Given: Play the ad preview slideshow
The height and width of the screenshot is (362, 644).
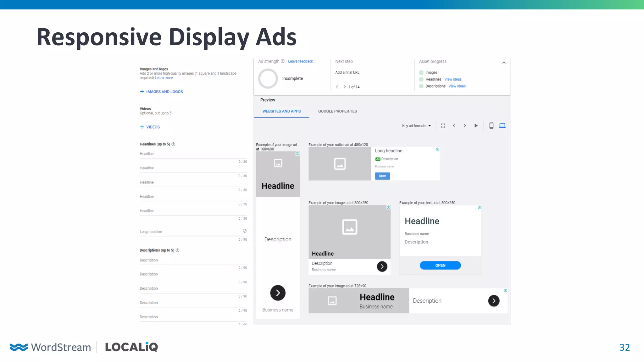Looking at the screenshot, I should point(476,126).
